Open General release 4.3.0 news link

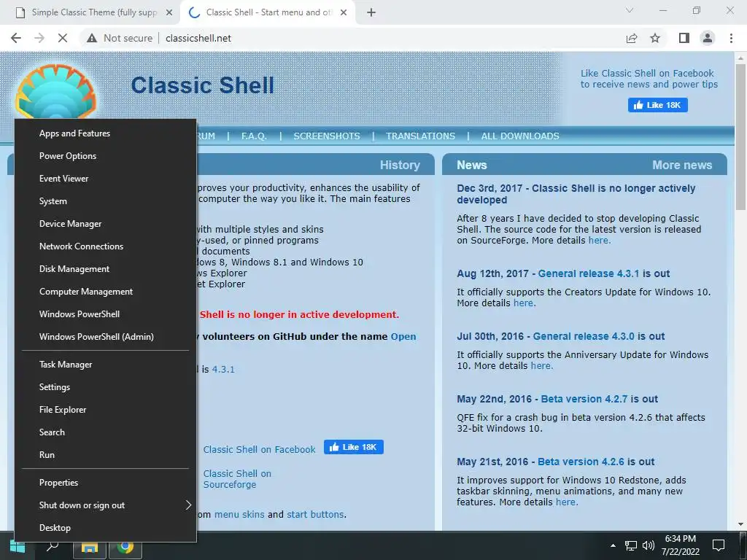pyautogui.click(x=584, y=336)
